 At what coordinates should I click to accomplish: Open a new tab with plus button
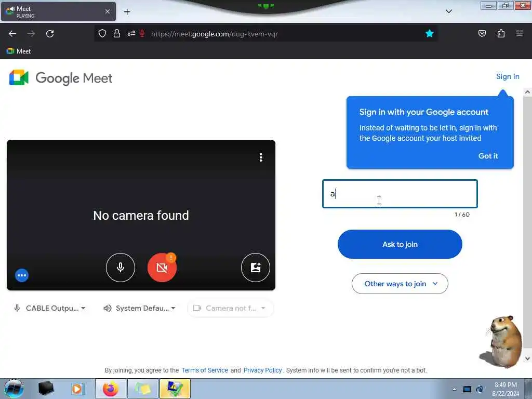tap(127, 12)
